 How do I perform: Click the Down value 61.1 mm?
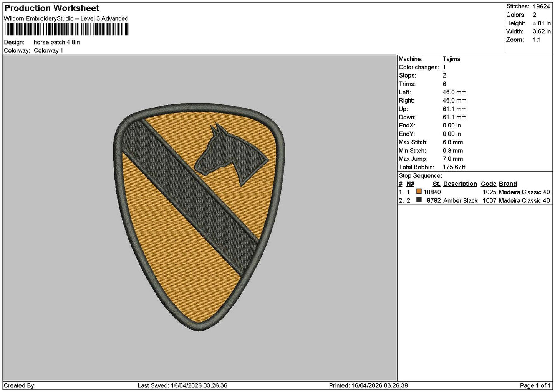[454, 117]
